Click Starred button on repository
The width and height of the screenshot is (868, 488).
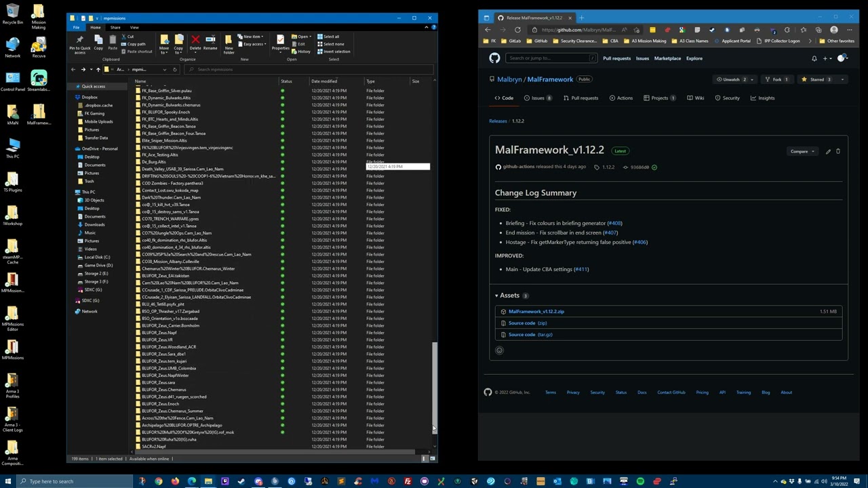click(x=816, y=79)
